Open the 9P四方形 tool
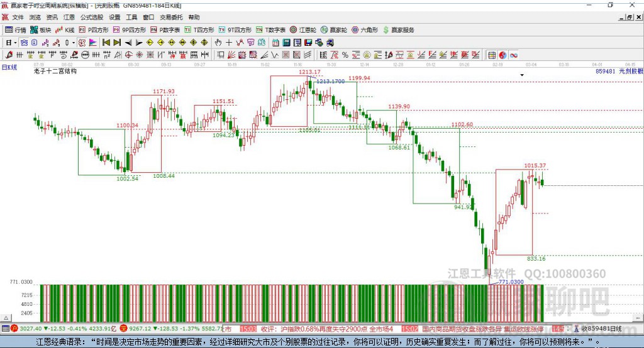 point(130,30)
